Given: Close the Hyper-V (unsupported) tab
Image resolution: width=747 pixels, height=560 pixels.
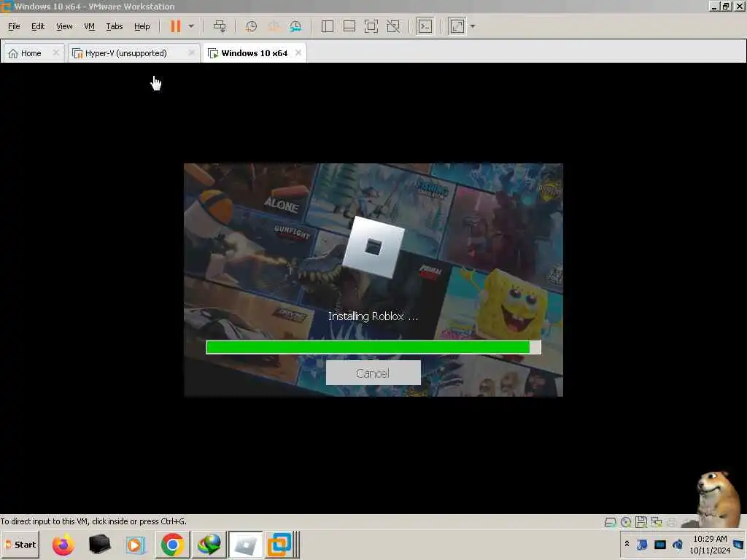Looking at the screenshot, I should pos(192,52).
